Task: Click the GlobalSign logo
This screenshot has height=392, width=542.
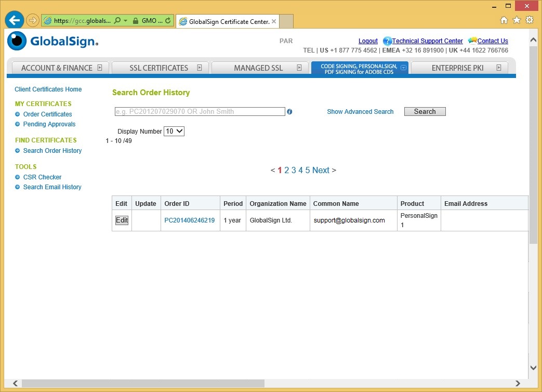Action: click(x=53, y=41)
